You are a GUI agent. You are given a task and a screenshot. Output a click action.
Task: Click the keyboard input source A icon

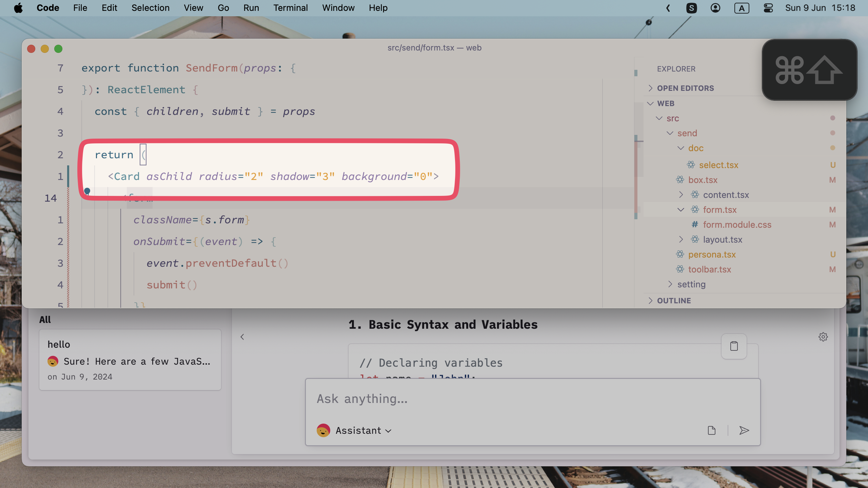[742, 8]
